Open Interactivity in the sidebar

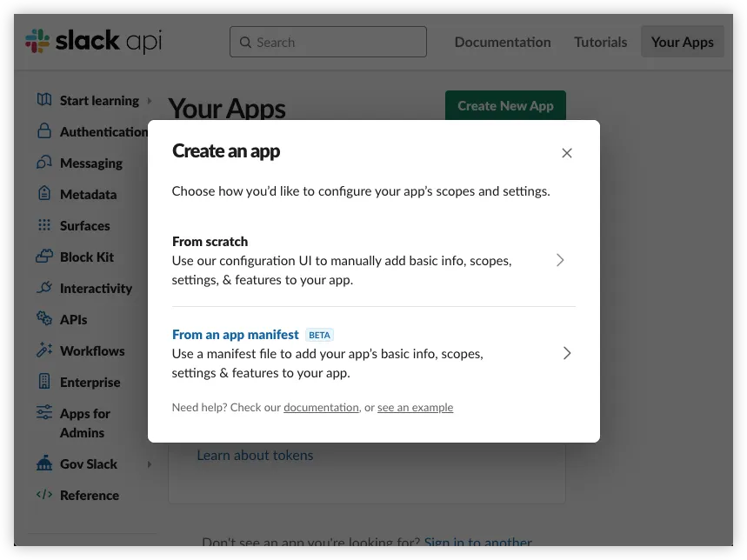(x=96, y=289)
